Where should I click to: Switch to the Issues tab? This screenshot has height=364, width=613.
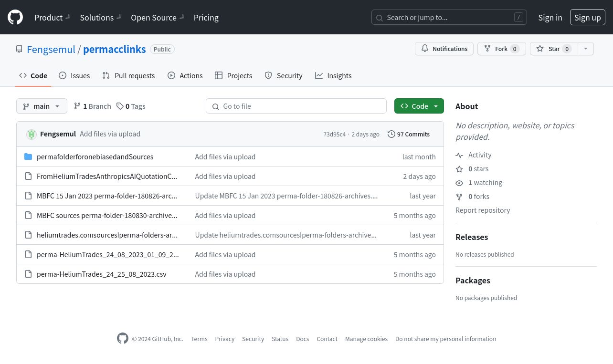[x=74, y=75]
